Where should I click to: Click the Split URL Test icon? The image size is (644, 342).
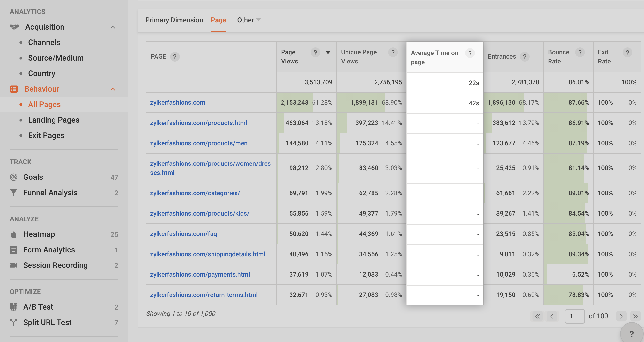point(14,322)
